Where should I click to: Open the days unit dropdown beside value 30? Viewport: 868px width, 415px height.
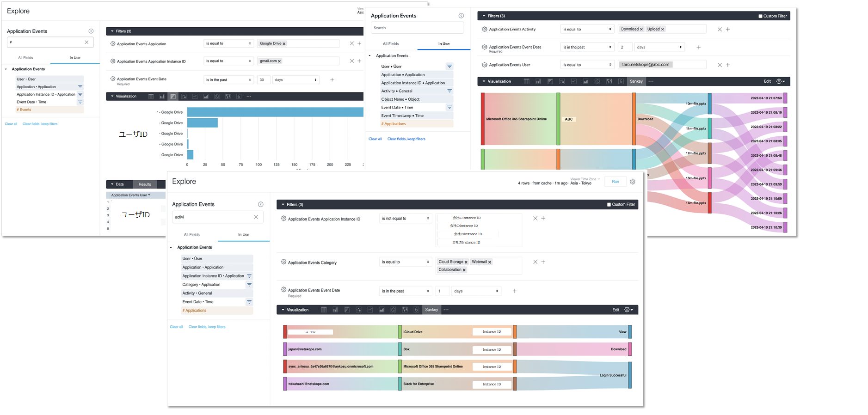pyautogui.click(x=296, y=80)
